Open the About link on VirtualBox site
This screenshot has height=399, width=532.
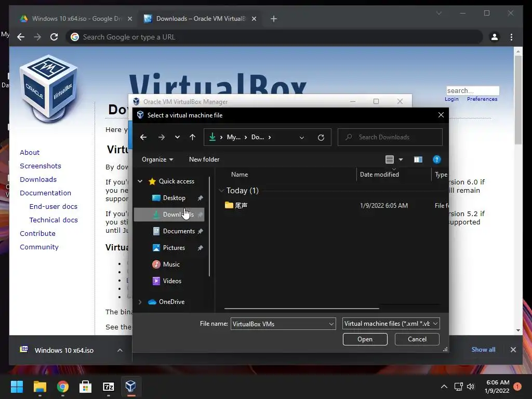pos(30,152)
